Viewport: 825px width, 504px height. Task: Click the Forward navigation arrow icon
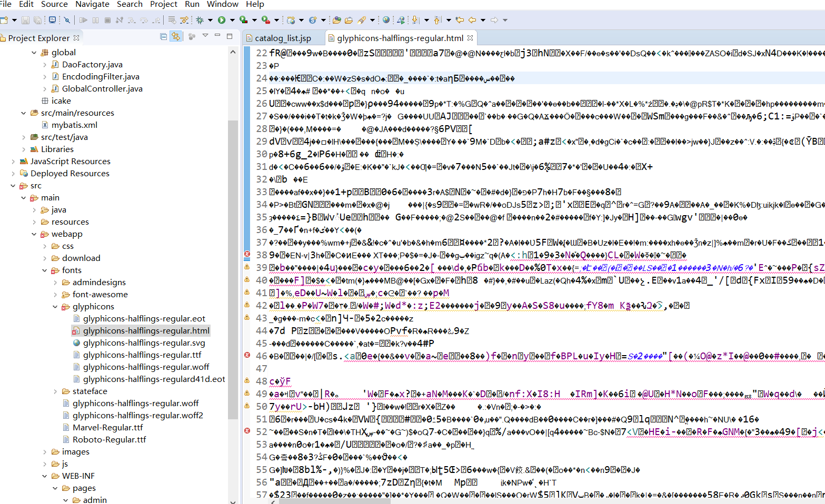(x=494, y=20)
